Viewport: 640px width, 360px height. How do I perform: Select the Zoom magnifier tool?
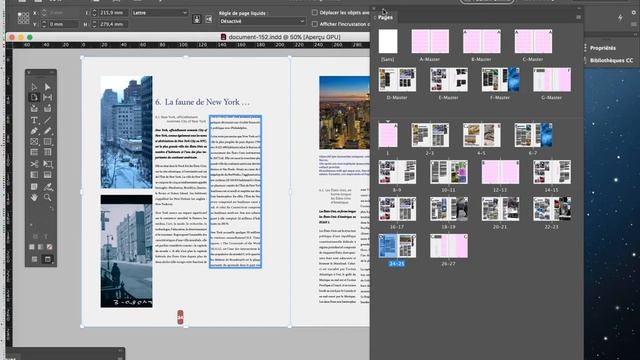click(x=47, y=198)
